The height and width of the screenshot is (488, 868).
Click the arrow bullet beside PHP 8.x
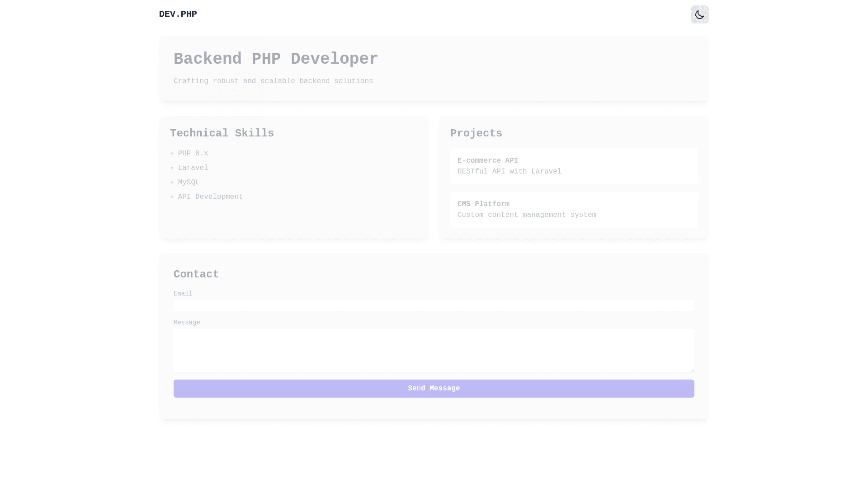172,154
